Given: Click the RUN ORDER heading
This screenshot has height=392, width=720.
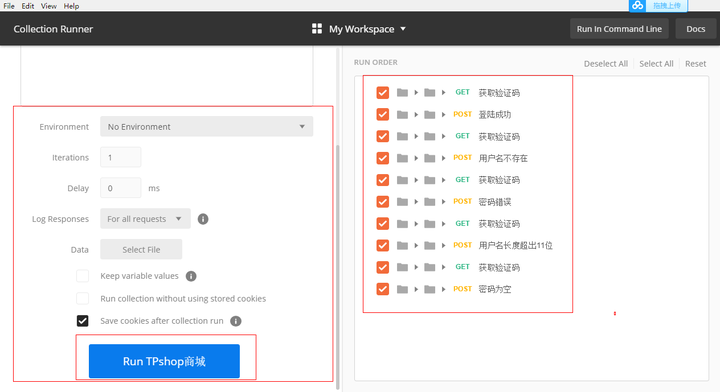Looking at the screenshot, I should [x=376, y=62].
